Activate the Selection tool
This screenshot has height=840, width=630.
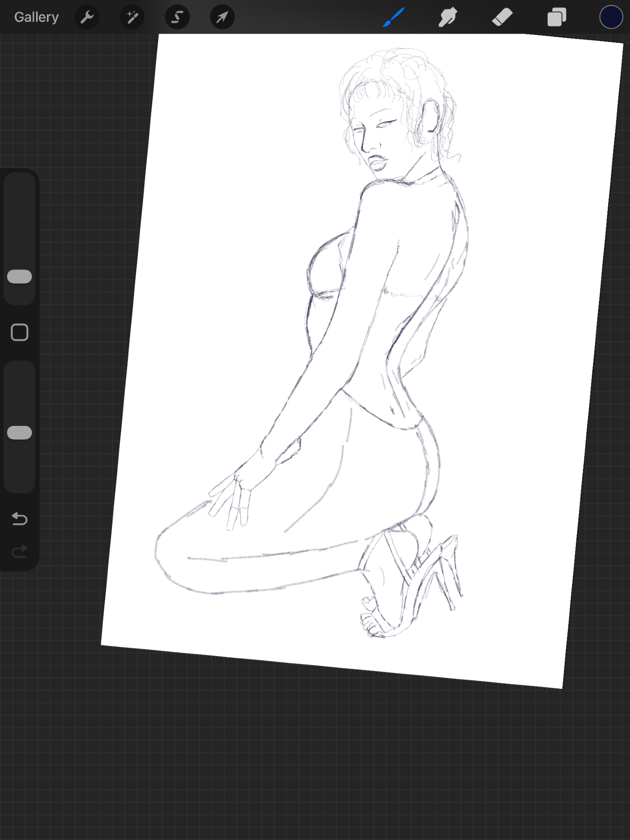[x=177, y=17]
